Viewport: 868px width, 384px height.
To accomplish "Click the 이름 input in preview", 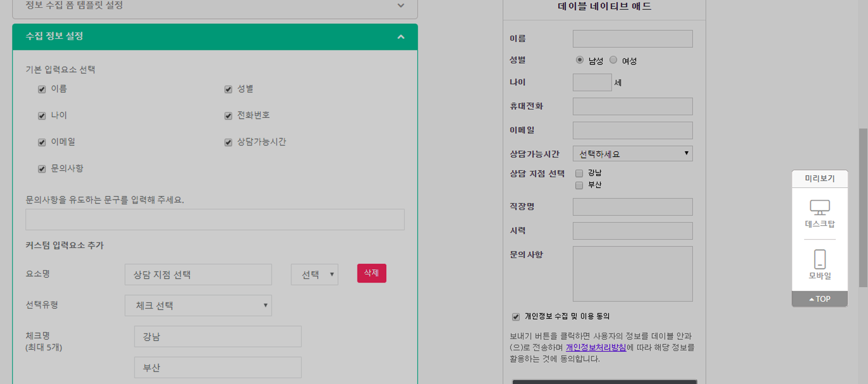I will tap(633, 39).
